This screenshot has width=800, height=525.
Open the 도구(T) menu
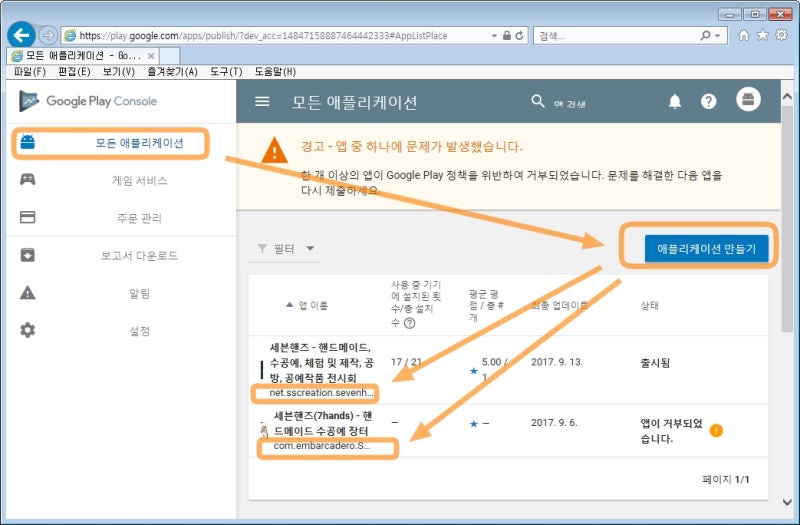[x=226, y=71]
